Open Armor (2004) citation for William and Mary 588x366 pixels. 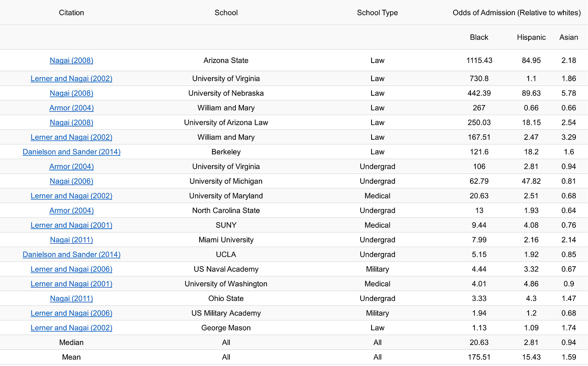71,108
